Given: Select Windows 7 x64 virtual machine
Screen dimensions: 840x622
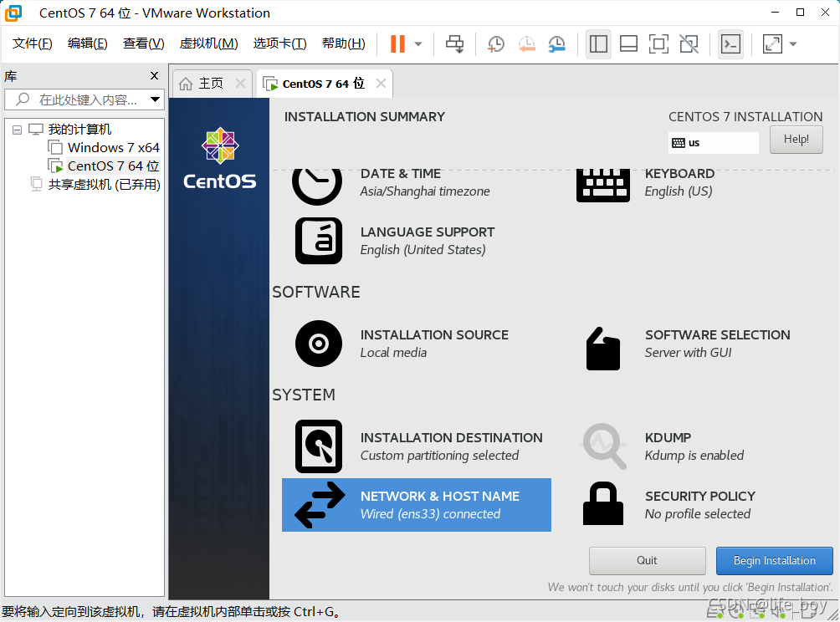Looking at the screenshot, I should (114, 147).
